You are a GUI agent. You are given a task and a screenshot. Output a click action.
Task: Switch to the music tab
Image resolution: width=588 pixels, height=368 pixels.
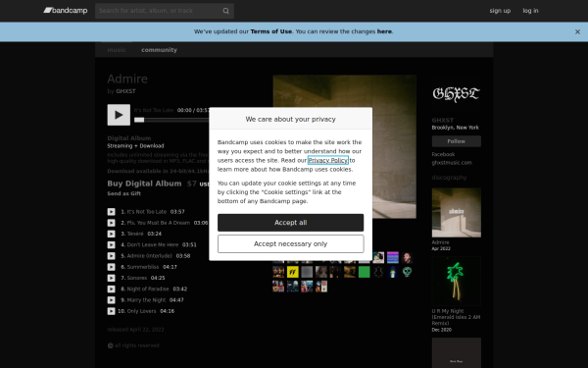pos(117,50)
